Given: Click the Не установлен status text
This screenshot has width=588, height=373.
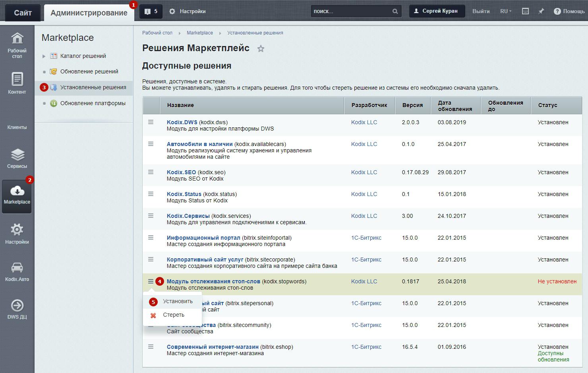Looking at the screenshot, I should (x=557, y=281).
